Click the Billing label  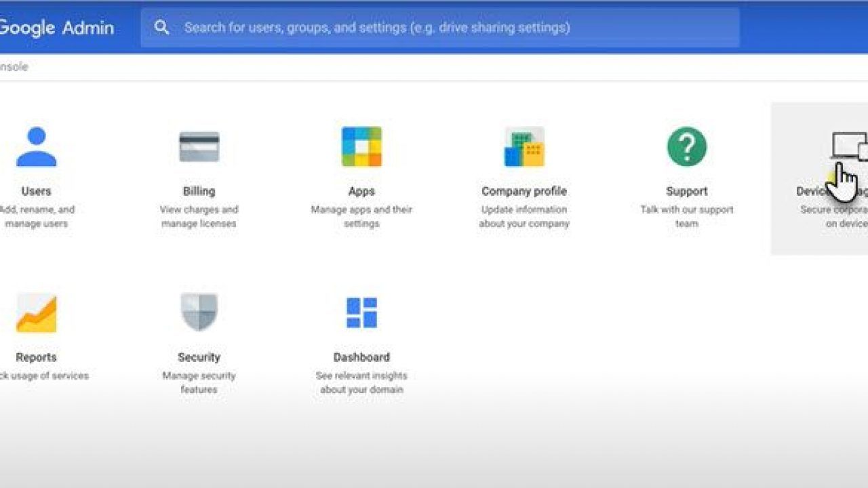pos(199,191)
